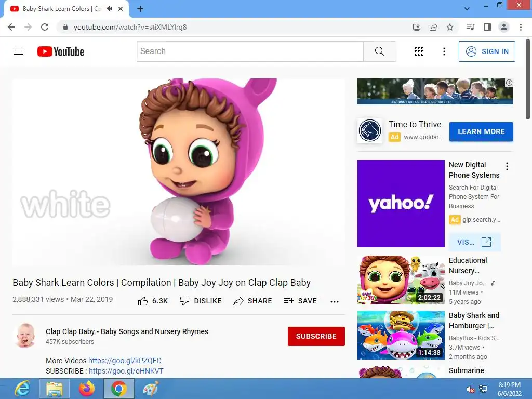The width and height of the screenshot is (532, 399).
Task: Open Chrome profile avatar icon
Action: click(x=504, y=27)
